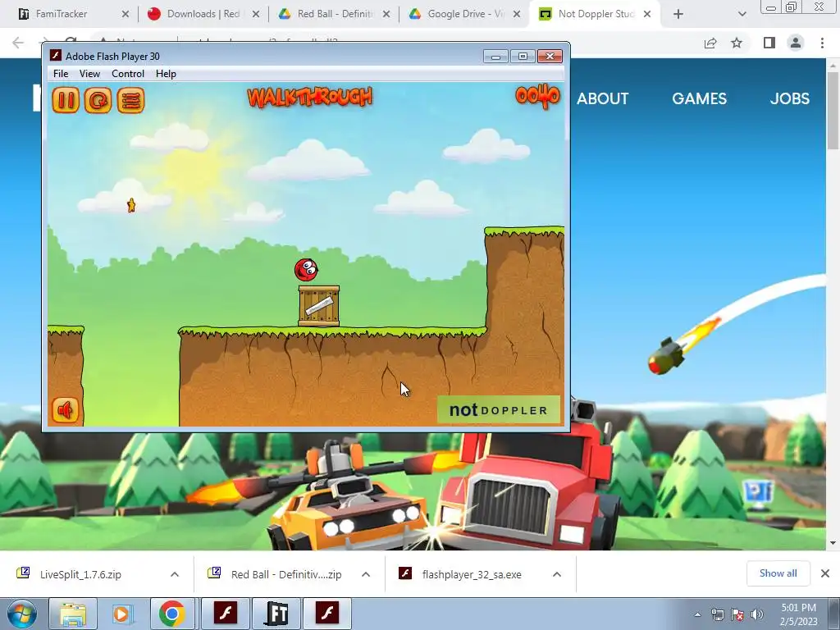Open the Windows Start menu
840x630 pixels.
[x=21, y=614]
